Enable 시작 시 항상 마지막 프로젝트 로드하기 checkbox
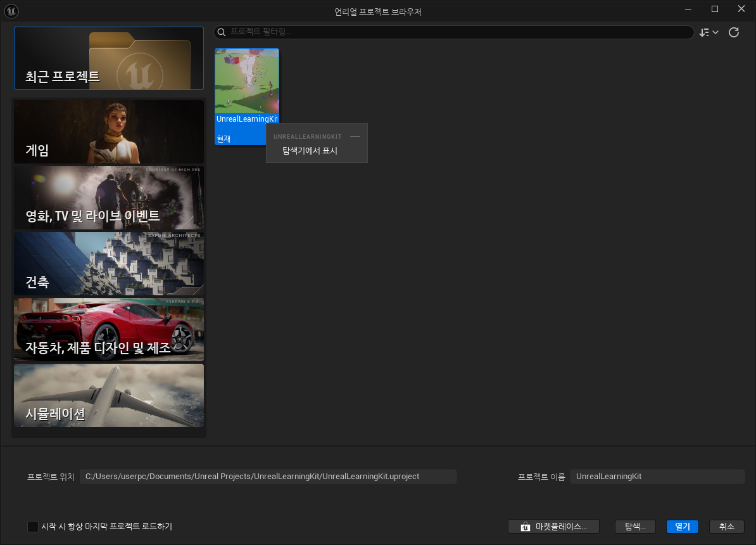The width and height of the screenshot is (756, 545). (33, 526)
